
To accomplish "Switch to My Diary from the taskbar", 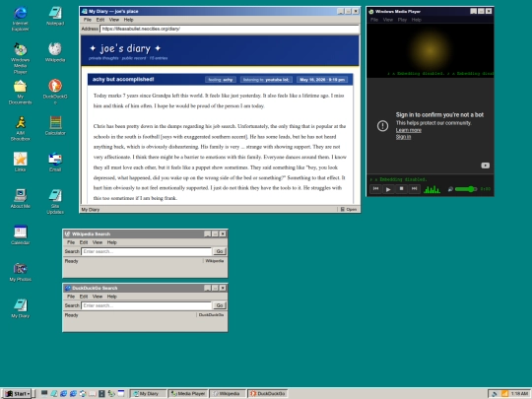I will [148, 393].
